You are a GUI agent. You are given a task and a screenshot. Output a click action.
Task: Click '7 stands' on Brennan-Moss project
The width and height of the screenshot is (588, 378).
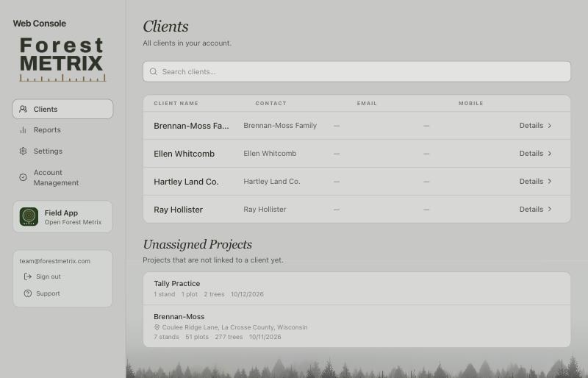pyautogui.click(x=166, y=337)
